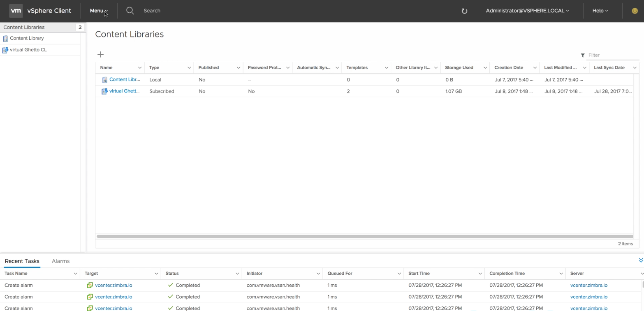This screenshot has width=644, height=311.
Task: Click Creation Date Jul 8, 2017 1:48 cell
Action: pos(514,91)
